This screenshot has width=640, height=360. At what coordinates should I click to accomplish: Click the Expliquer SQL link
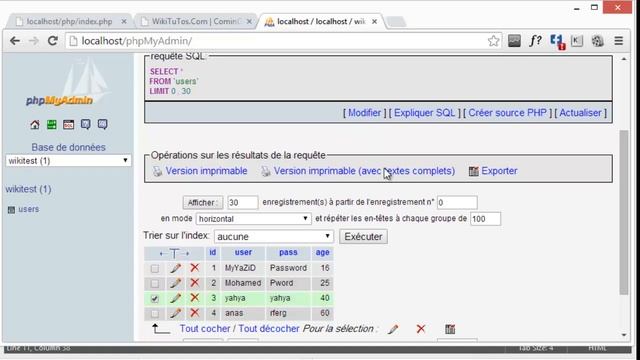pos(424,113)
